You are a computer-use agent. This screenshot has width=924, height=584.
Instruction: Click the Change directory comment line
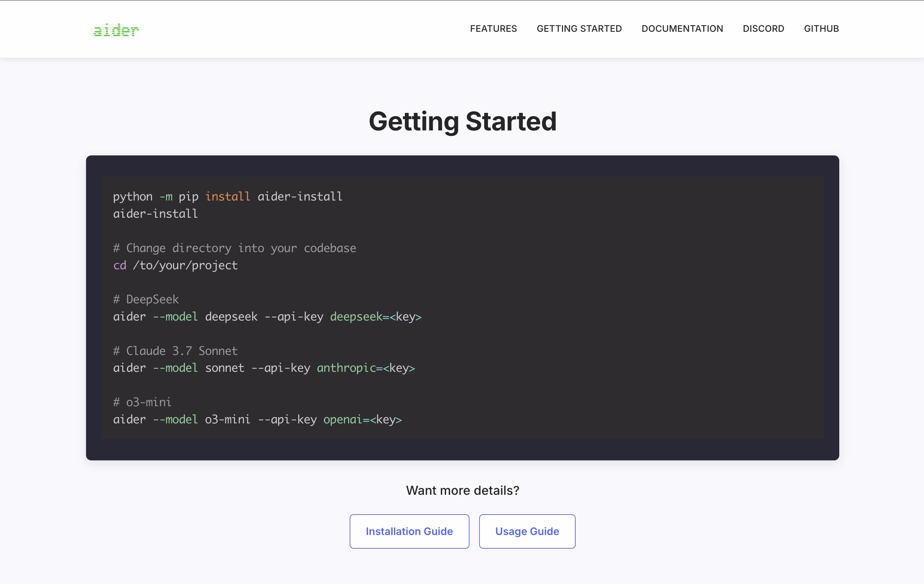click(x=234, y=248)
